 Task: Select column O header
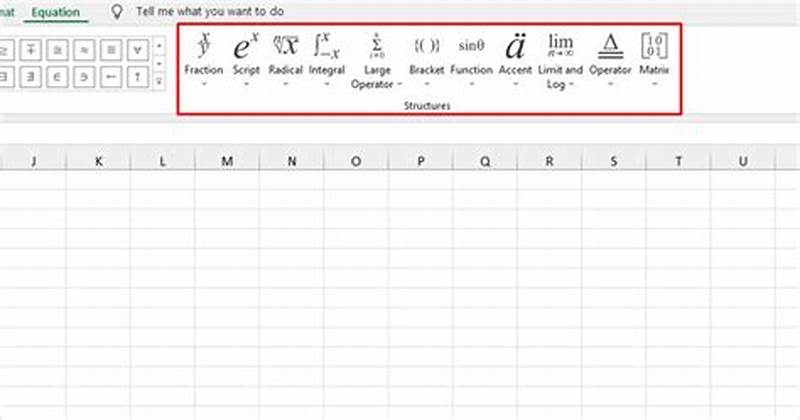(356, 161)
